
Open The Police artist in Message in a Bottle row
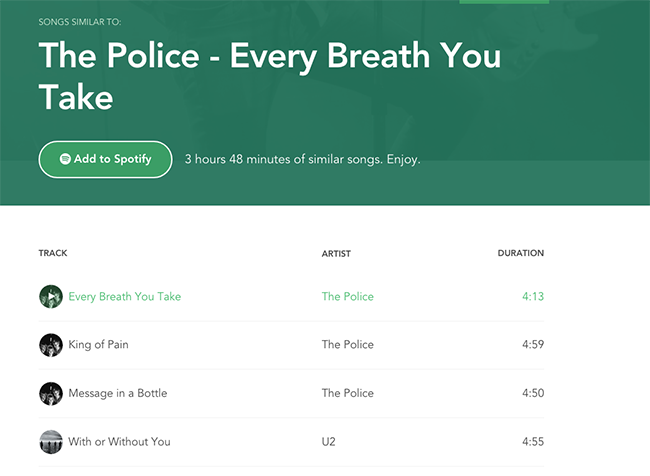click(348, 393)
